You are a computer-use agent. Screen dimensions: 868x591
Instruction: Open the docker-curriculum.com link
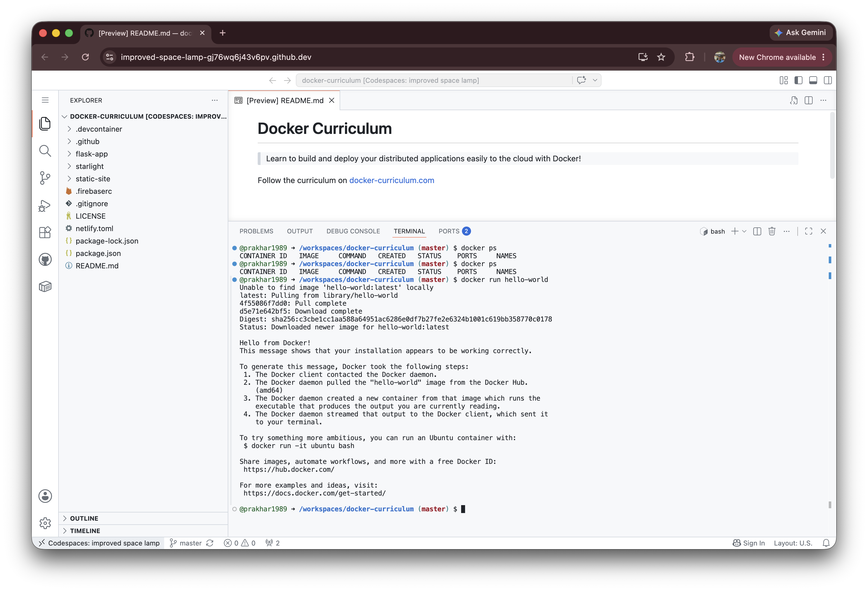coord(391,180)
